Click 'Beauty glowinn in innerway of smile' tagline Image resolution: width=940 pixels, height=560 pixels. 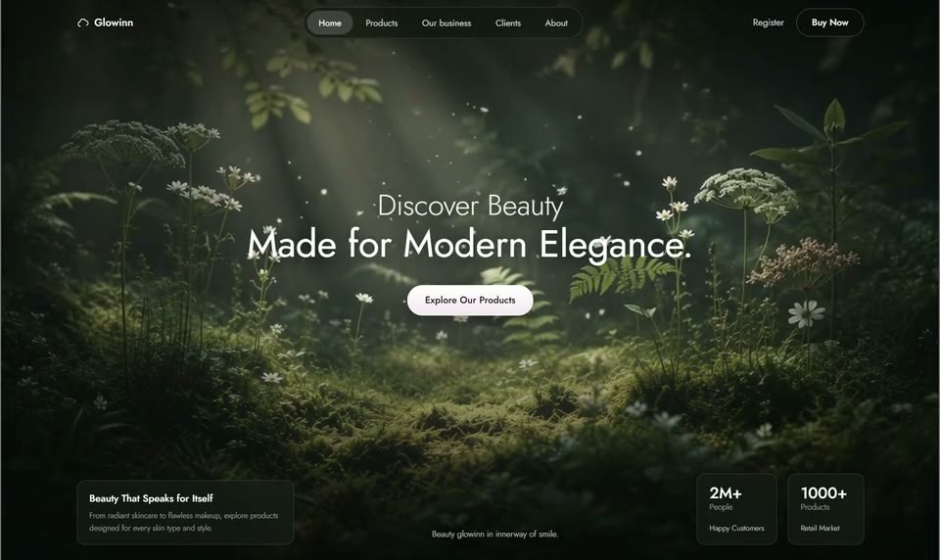coord(494,534)
